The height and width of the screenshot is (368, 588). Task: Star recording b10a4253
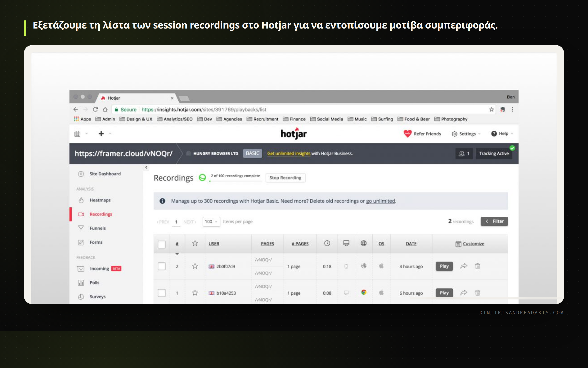195,293
